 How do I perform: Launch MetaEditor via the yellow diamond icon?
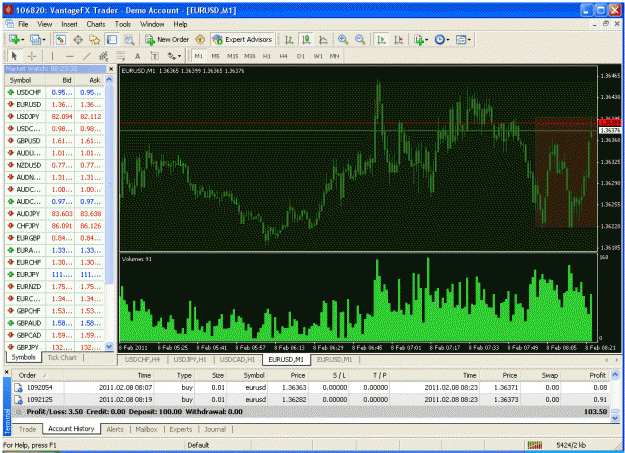pyautogui.click(x=200, y=39)
